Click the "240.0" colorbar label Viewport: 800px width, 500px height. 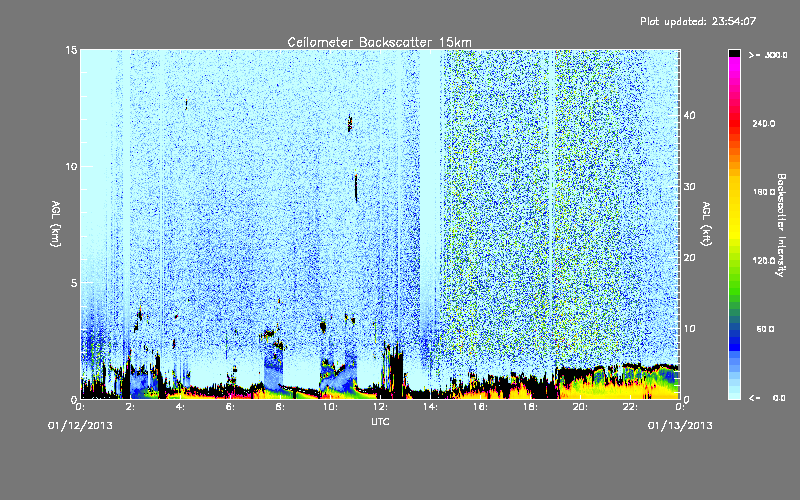click(x=764, y=124)
